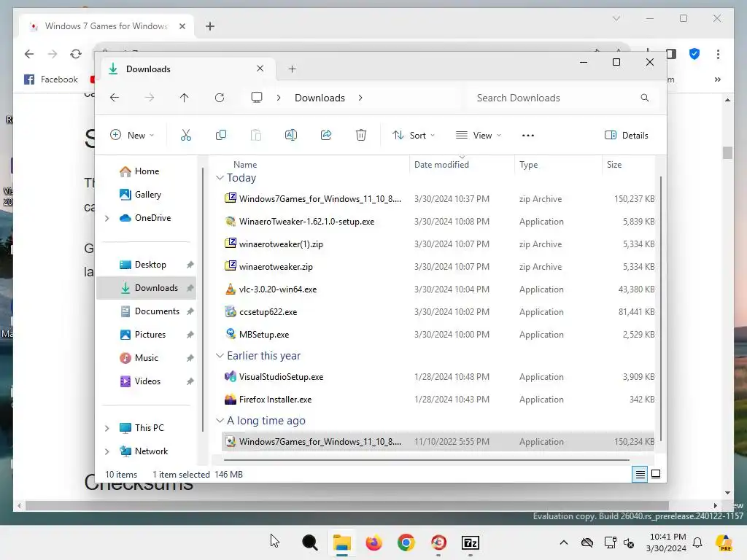Sort by Date modified column header
The width and height of the screenshot is (747, 560).
pyautogui.click(x=441, y=165)
